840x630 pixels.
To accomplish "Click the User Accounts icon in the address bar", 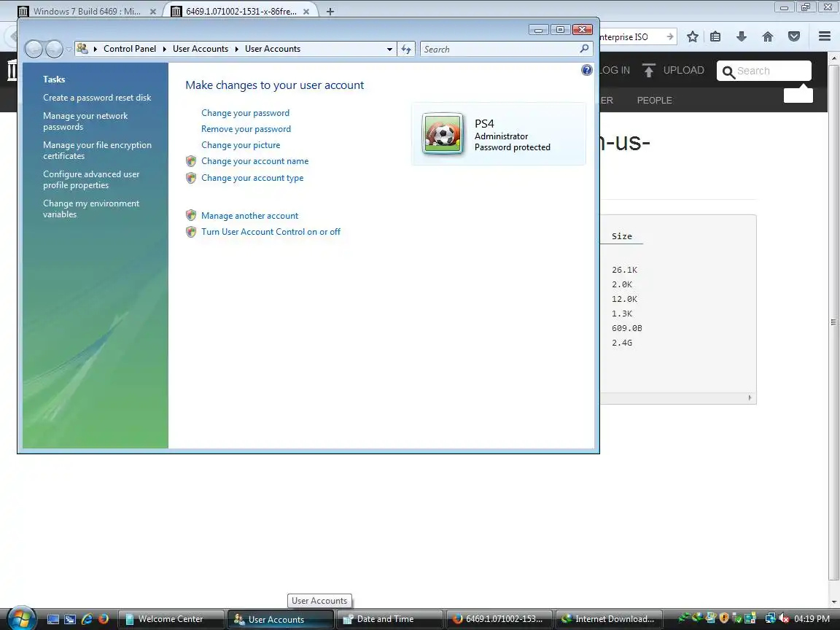I will 82,49.
